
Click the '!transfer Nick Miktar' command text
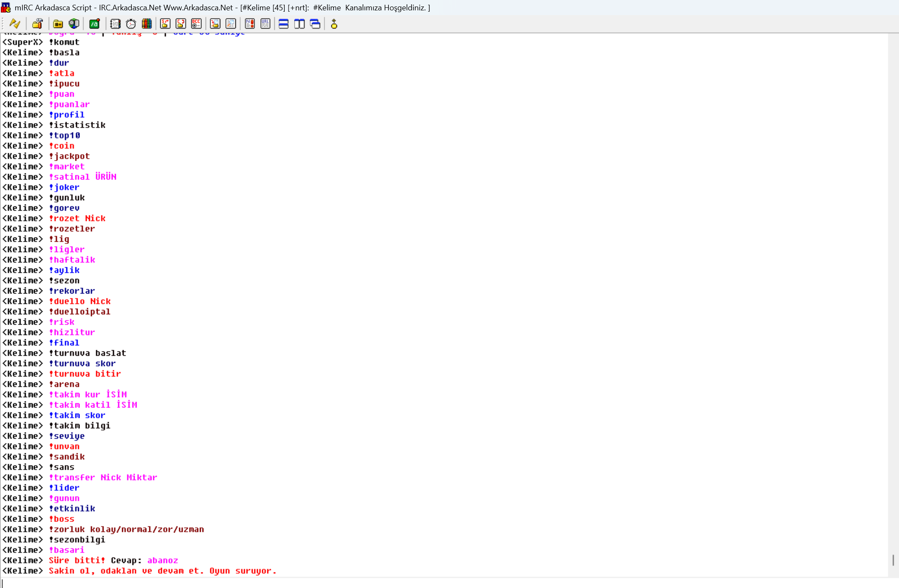(x=103, y=477)
